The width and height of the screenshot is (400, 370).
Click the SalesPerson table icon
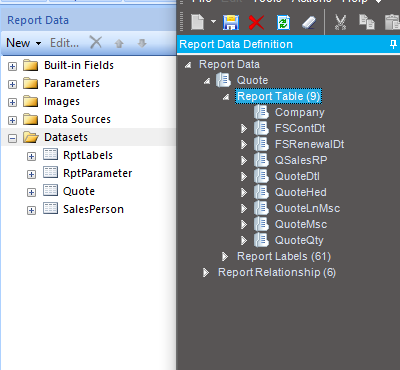(x=50, y=208)
